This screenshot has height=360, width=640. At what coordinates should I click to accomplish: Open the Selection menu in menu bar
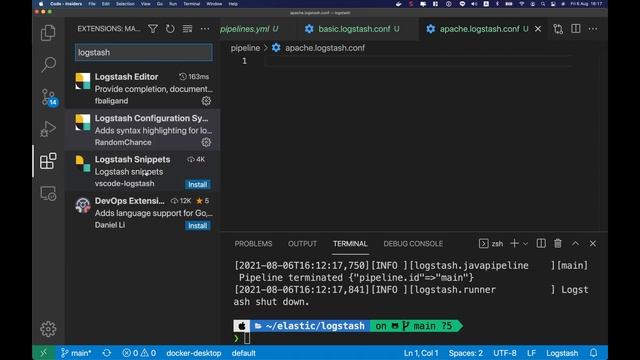click(125, 4)
